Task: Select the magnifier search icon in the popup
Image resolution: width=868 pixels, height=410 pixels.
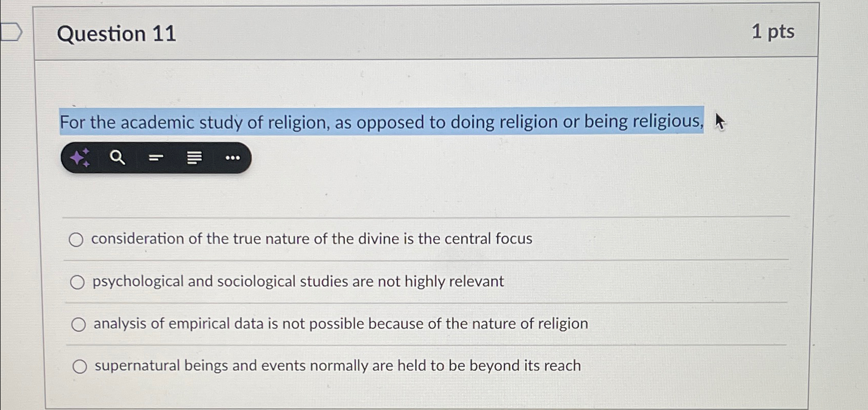Action: (117, 157)
